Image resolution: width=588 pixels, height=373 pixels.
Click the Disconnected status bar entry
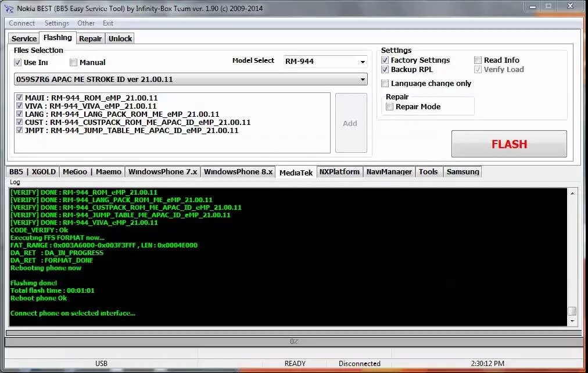point(359,363)
